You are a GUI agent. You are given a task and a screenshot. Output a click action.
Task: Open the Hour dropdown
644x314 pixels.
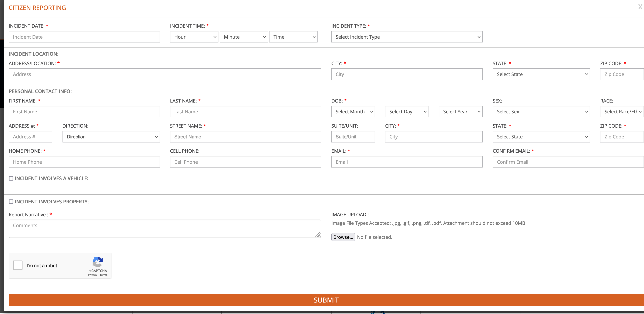coord(194,37)
